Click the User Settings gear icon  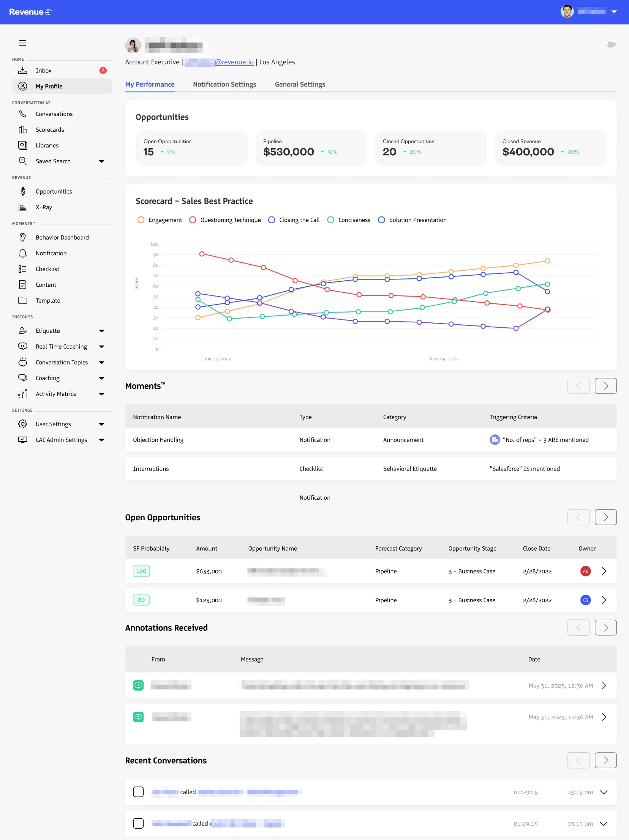pos(23,424)
